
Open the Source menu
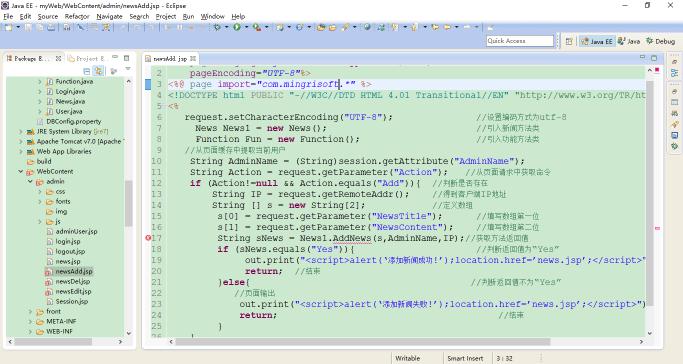coord(47,16)
